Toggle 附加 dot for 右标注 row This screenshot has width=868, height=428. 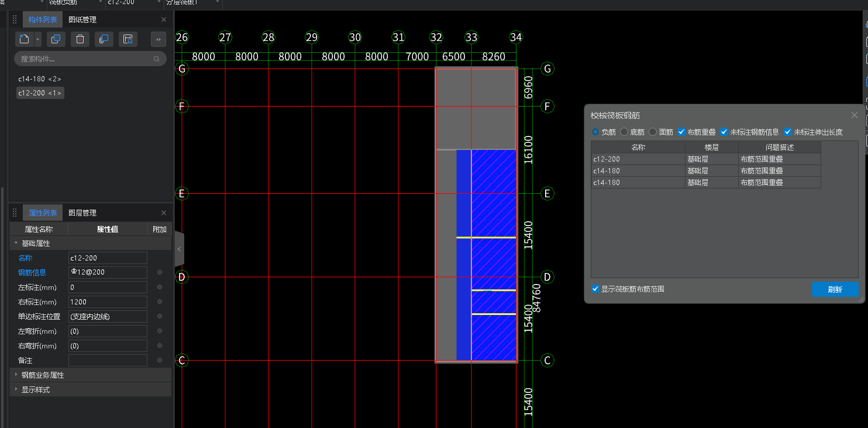click(160, 302)
